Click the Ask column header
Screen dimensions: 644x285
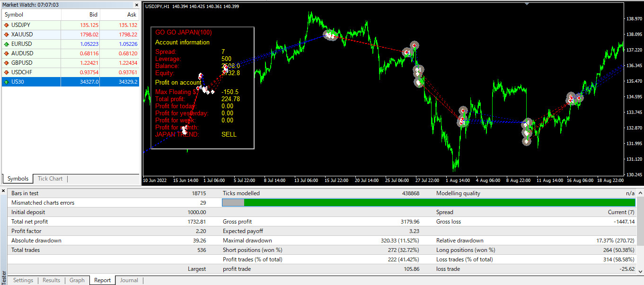[132, 15]
